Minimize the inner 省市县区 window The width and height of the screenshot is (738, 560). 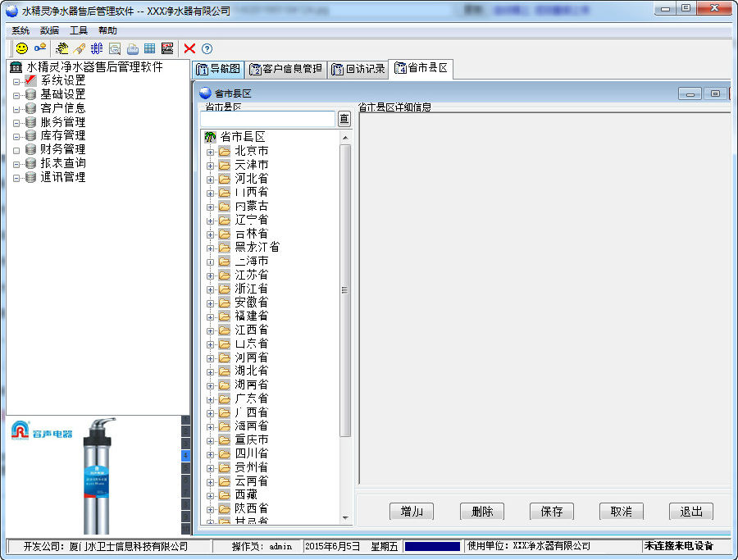pyautogui.click(x=690, y=93)
